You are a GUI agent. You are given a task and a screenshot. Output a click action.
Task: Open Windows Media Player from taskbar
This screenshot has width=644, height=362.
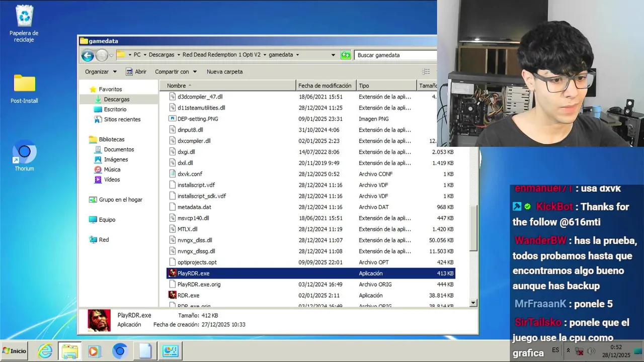coord(94,351)
